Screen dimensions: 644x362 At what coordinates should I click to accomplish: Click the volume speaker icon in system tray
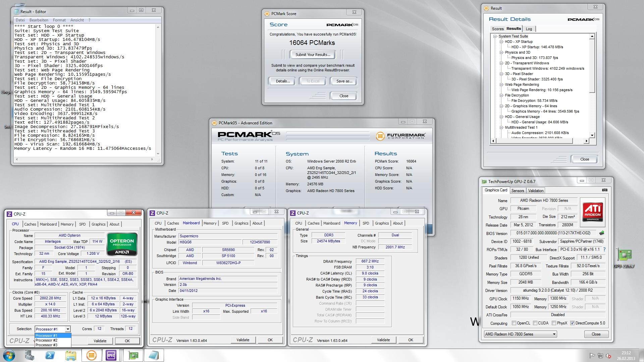click(608, 356)
